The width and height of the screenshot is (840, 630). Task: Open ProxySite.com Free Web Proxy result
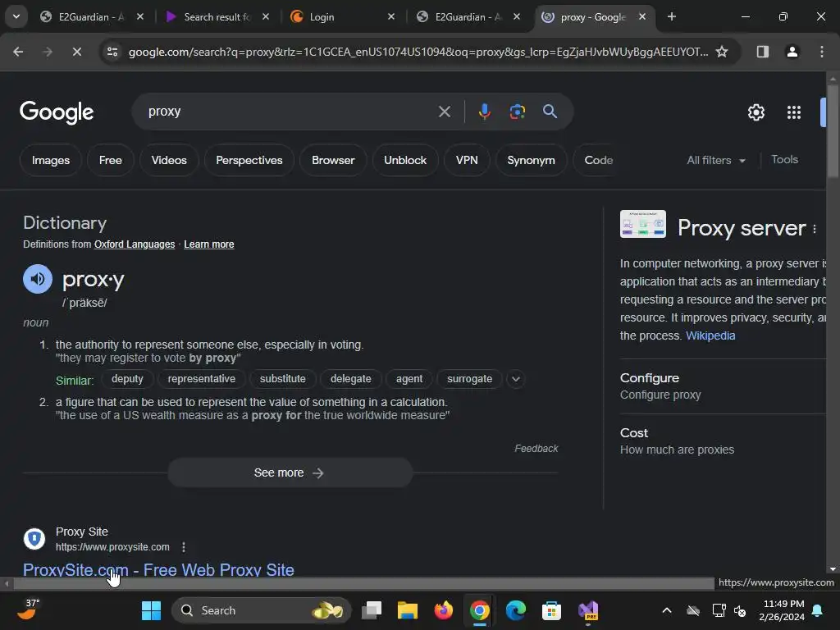[158, 569]
